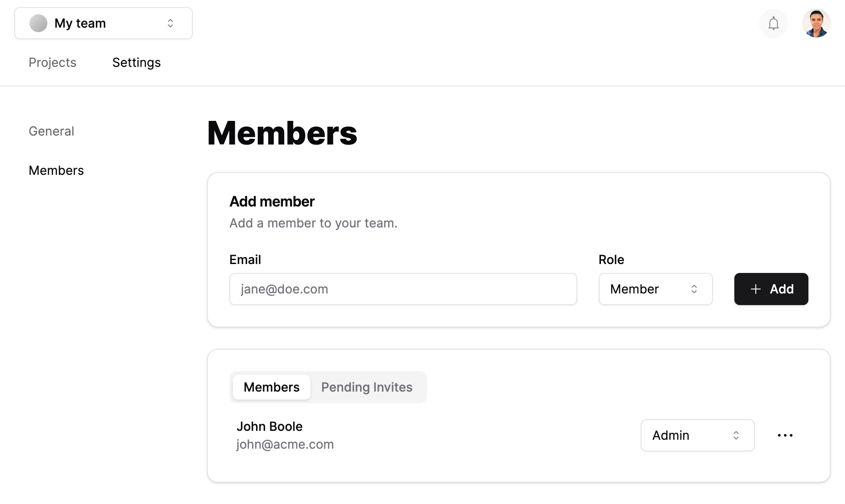Open Members in the sidebar
Screen dimensions: 845x504
tap(56, 170)
